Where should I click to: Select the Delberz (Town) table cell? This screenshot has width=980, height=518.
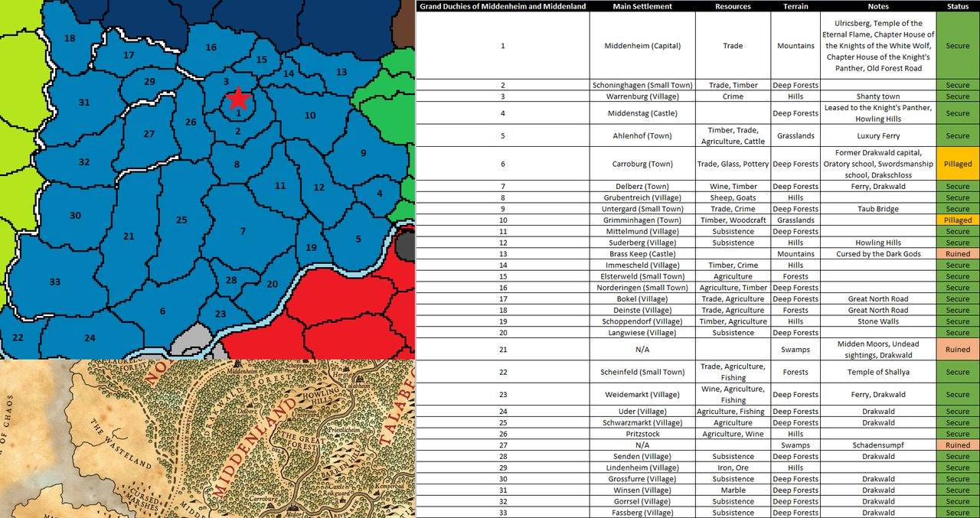point(642,186)
